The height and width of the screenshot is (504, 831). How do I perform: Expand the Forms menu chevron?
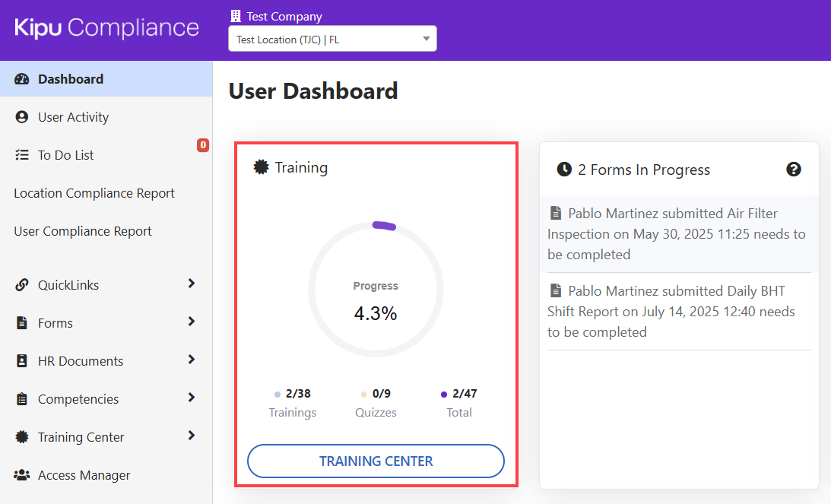tap(191, 322)
